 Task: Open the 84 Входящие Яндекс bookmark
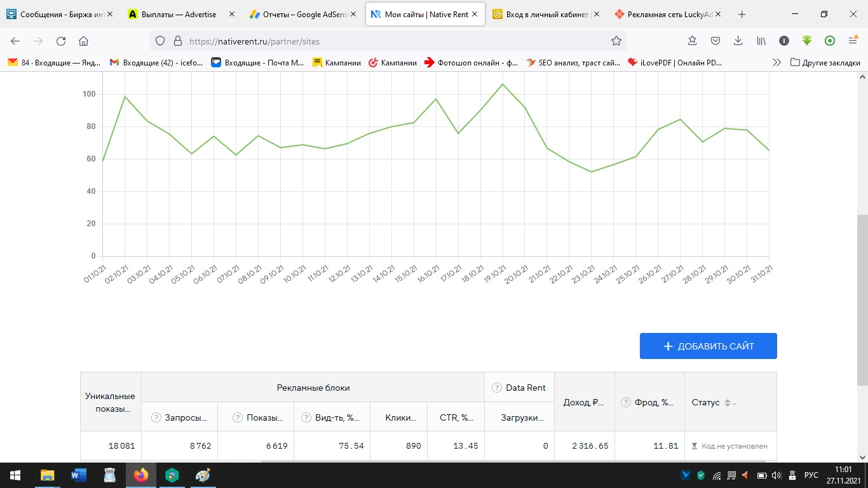pyautogui.click(x=55, y=62)
